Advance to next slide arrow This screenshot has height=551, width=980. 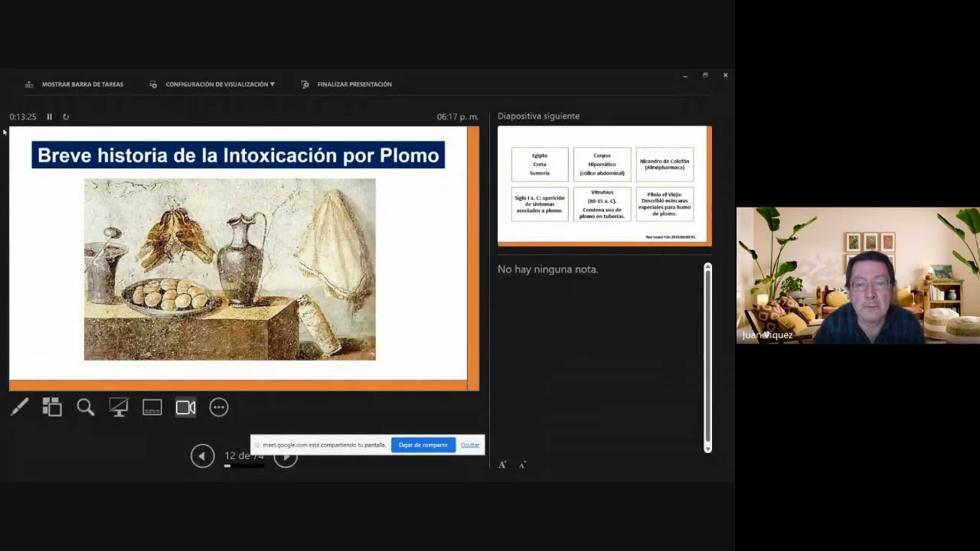(286, 458)
